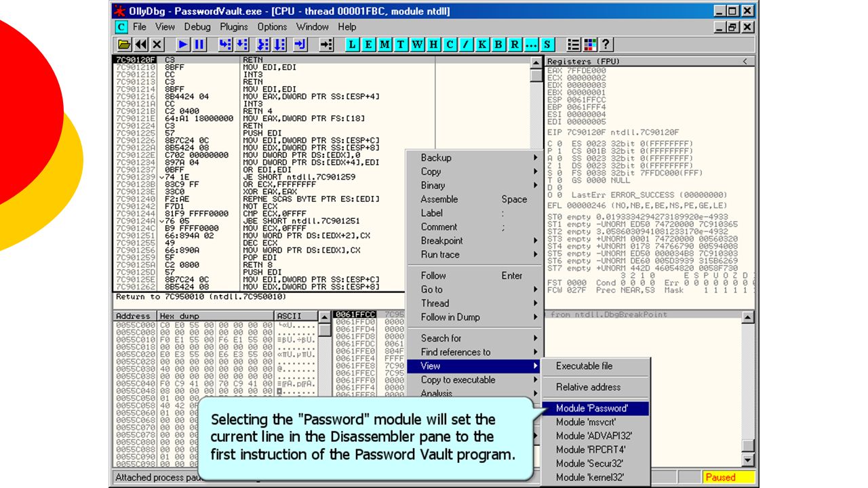Expand the Binary submenu
The height and width of the screenshot is (488, 868).
click(474, 186)
